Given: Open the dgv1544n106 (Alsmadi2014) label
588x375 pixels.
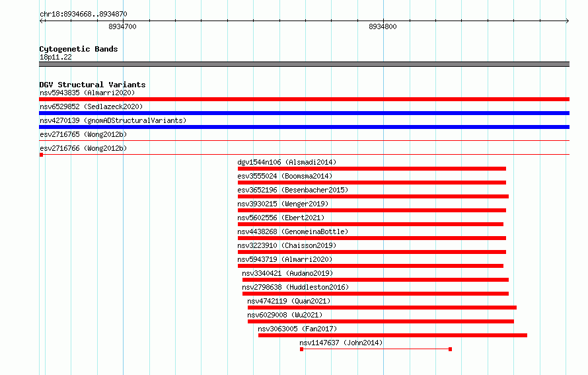Looking at the screenshot, I should 287,162.
